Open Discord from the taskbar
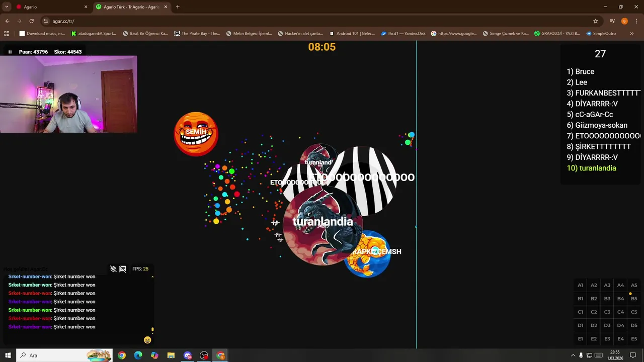The height and width of the screenshot is (362, 644). (x=188, y=355)
